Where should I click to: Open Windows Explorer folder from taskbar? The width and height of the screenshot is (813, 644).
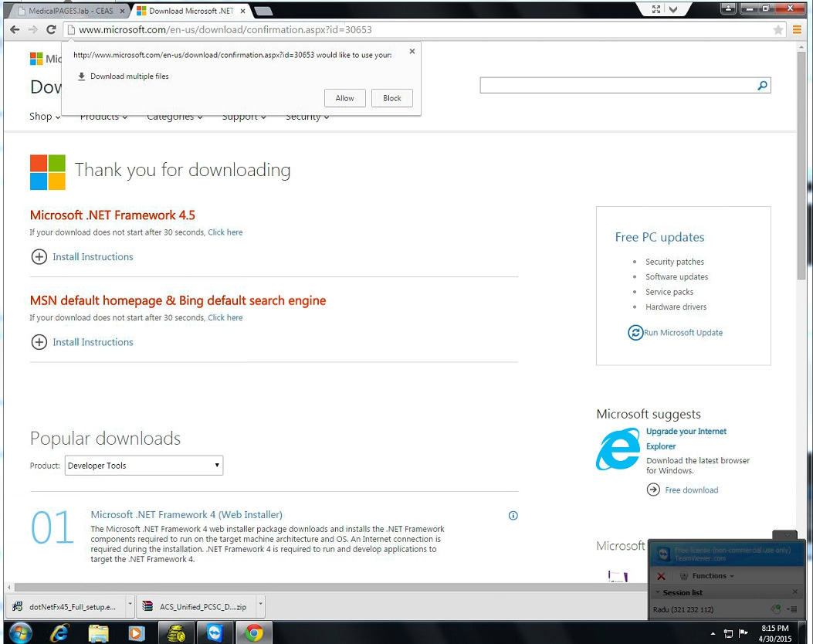(98, 633)
